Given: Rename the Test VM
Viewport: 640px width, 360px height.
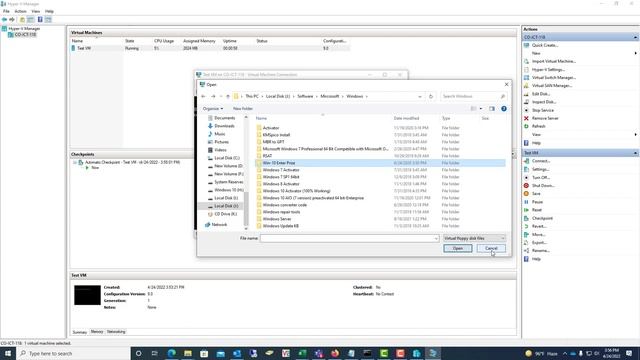Looking at the screenshot, I should [540, 251].
